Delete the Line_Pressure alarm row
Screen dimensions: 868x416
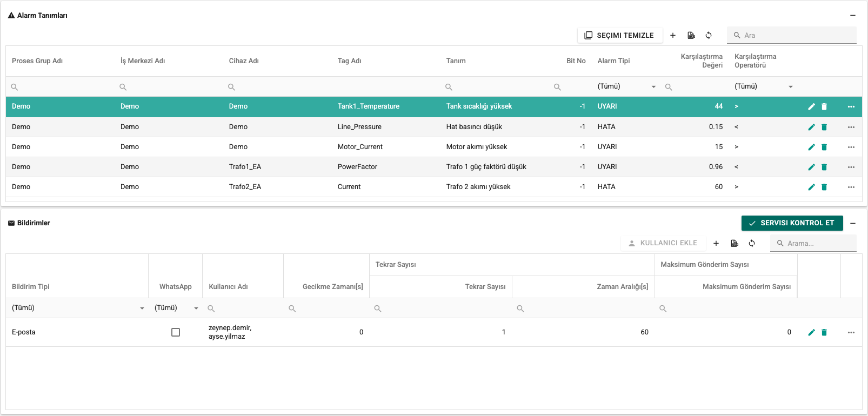[824, 127]
